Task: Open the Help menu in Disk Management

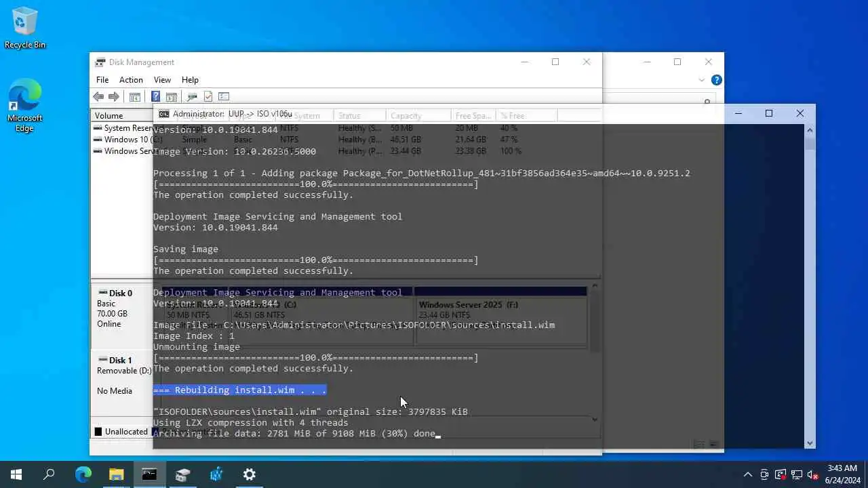Action: pos(190,80)
